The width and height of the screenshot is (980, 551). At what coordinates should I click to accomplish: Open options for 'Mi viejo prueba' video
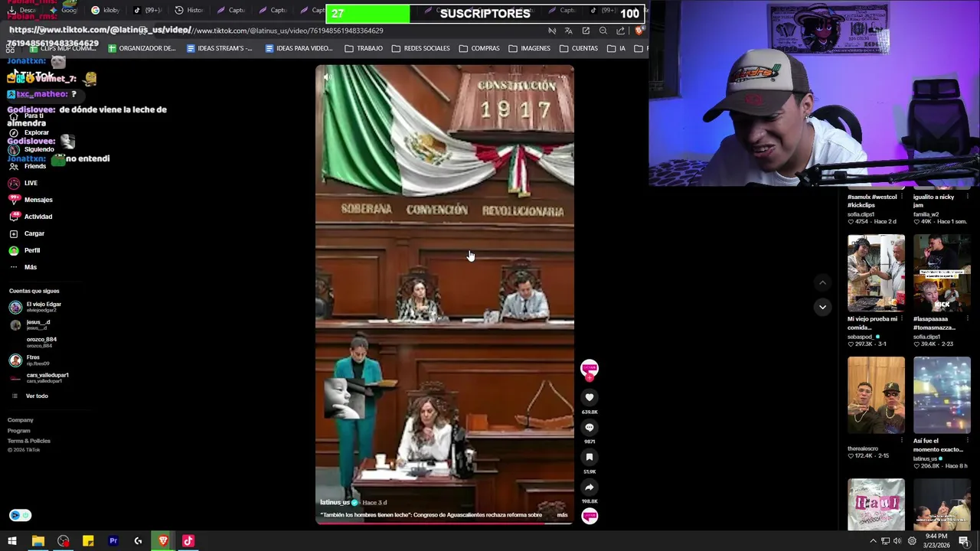(x=900, y=319)
